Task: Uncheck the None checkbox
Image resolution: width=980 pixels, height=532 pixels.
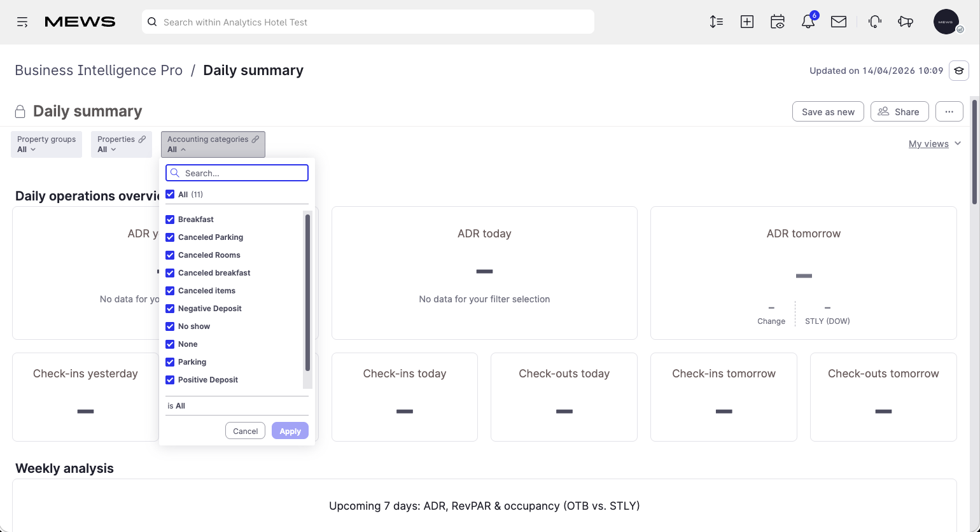Action: point(170,344)
